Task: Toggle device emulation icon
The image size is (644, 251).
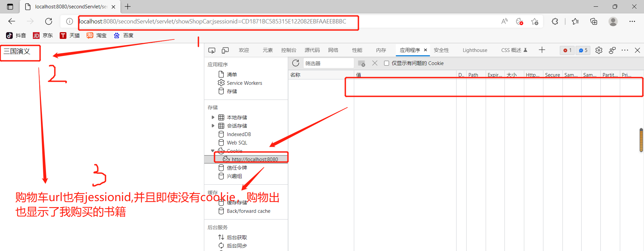Action: pyautogui.click(x=225, y=50)
